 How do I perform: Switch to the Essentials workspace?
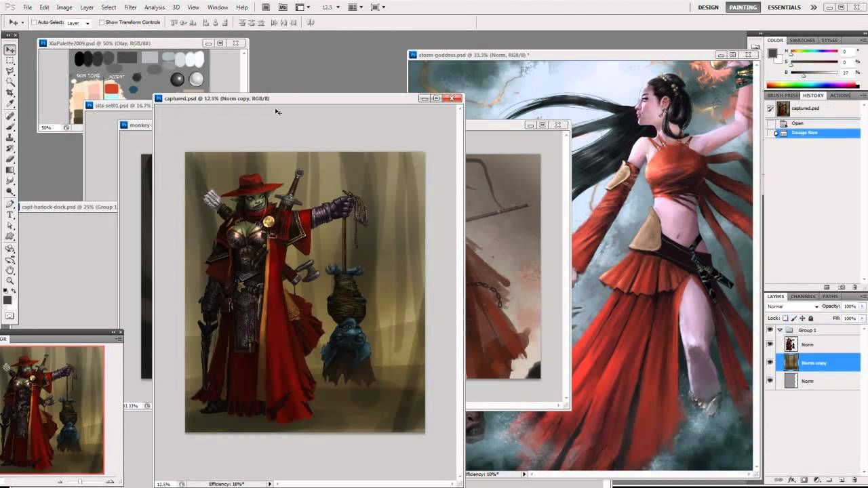click(784, 7)
